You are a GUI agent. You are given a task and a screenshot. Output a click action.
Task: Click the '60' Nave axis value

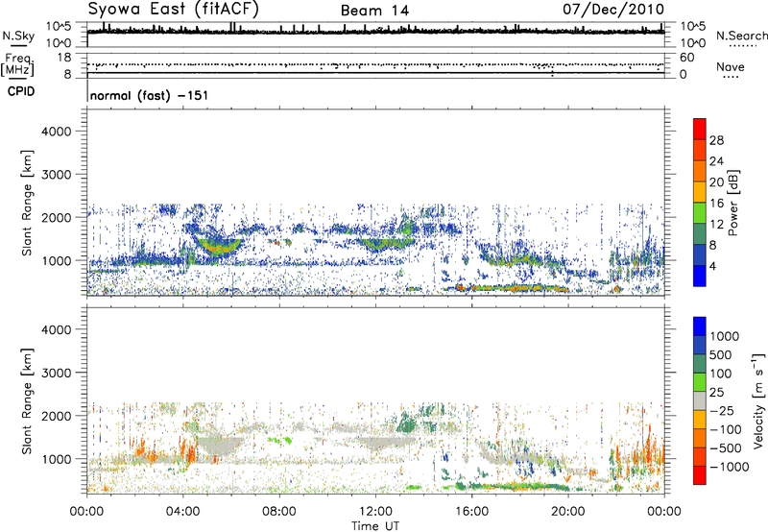coord(687,58)
